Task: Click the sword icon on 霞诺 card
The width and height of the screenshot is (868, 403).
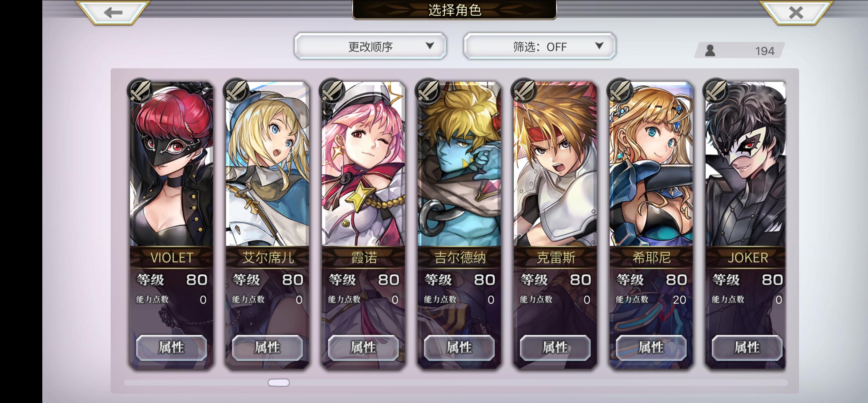Action: (x=332, y=90)
